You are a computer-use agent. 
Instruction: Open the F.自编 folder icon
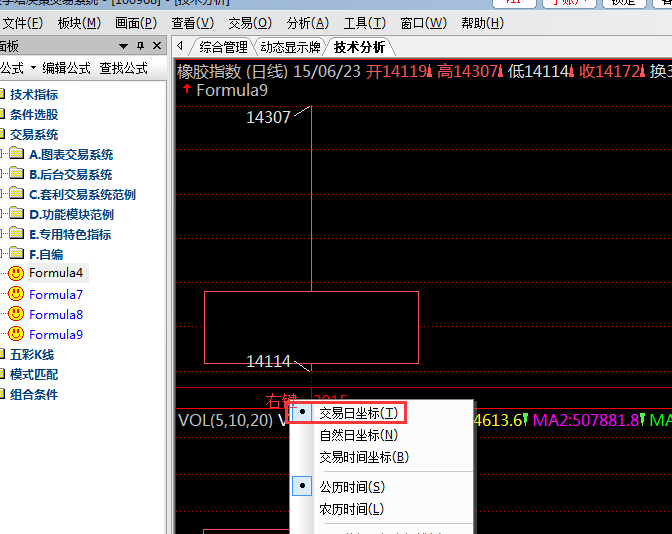pyautogui.click(x=17, y=253)
